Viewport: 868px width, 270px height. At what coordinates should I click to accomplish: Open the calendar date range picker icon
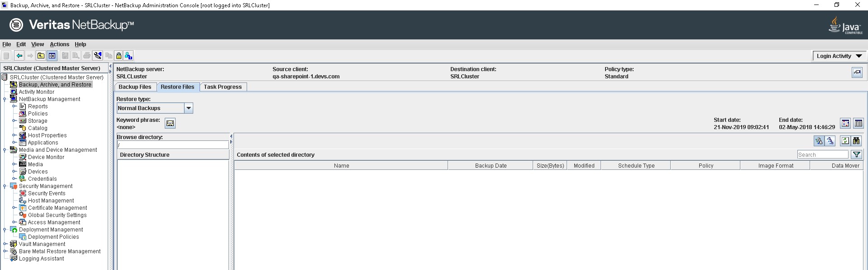845,123
